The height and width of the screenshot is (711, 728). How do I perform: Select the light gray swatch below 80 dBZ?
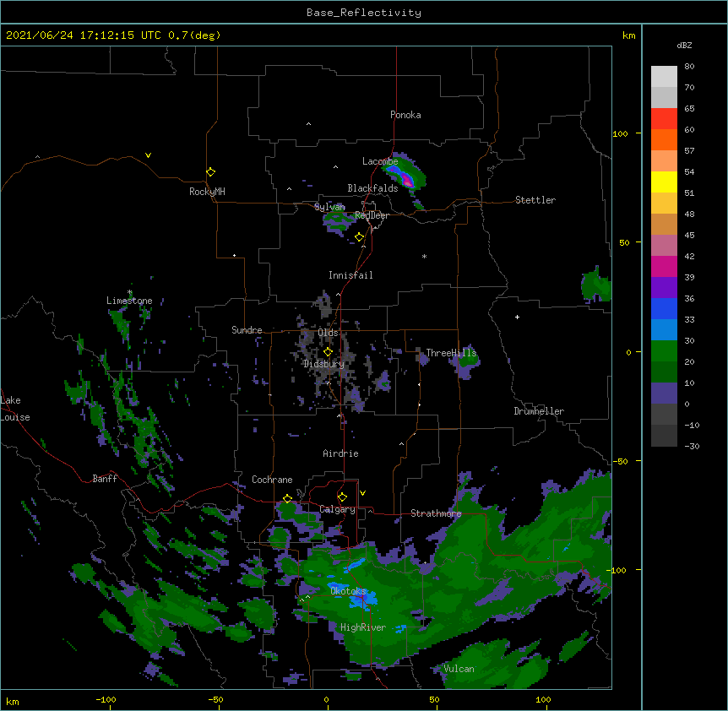click(664, 77)
